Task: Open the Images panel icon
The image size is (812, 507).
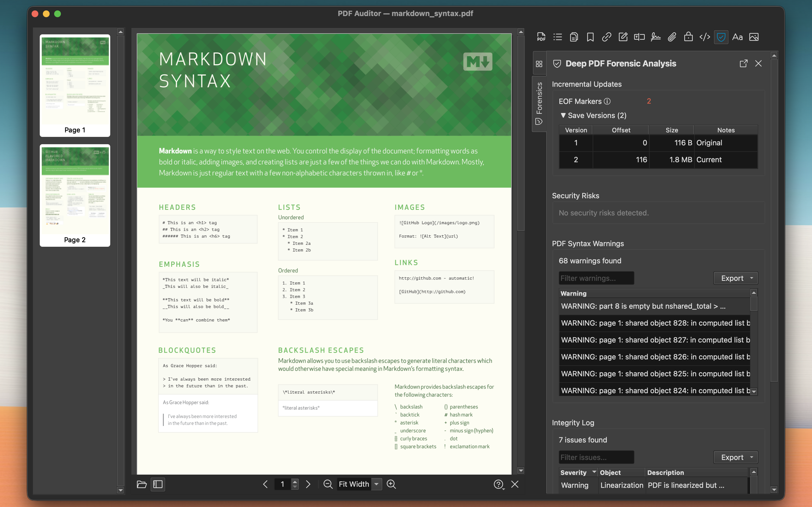Action: click(x=754, y=37)
